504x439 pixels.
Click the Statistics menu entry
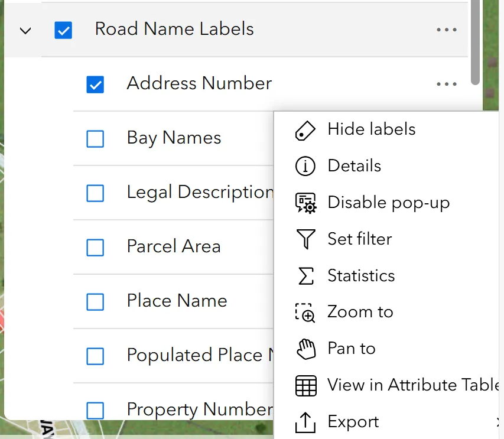[x=361, y=275]
